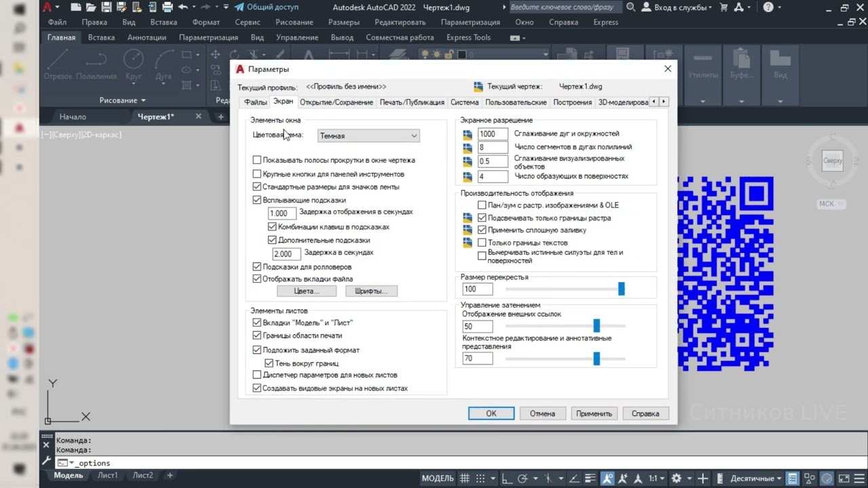Open the Autodesk App Store cart icon
Screen dimensions: 868x488
coord(724,7)
